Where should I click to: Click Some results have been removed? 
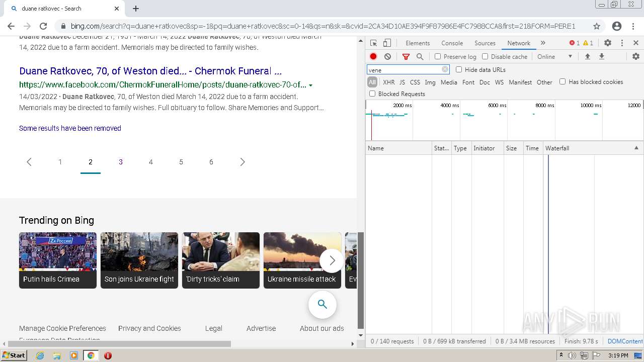click(x=70, y=128)
